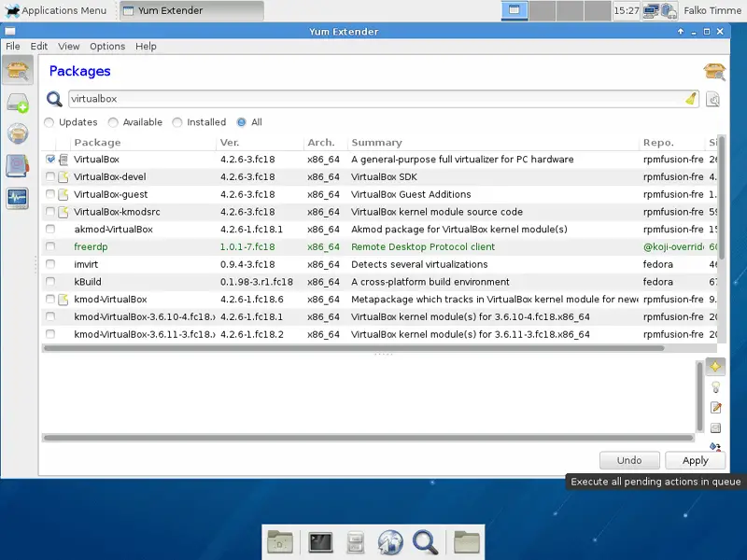Check the kmod-VirtualBox 4.2.6-1.fc18.6 checkbox
Screen dimensions: 747x560
[x=50, y=299]
